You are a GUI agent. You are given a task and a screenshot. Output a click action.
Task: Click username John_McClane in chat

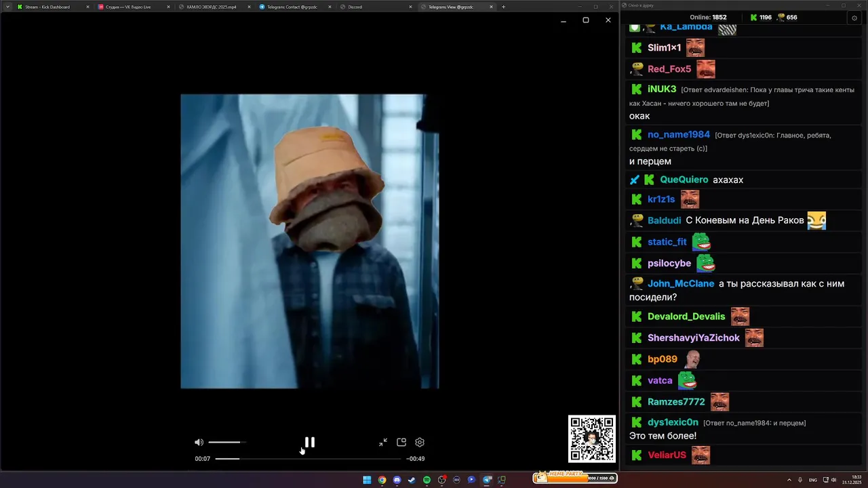click(x=681, y=283)
